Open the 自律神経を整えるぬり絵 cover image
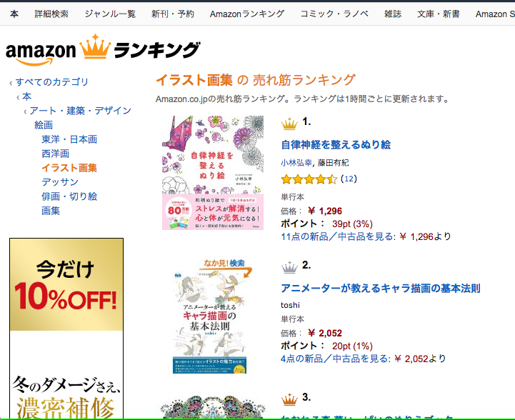The height and width of the screenshot is (420, 515). pyautogui.click(x=213, y=173)
